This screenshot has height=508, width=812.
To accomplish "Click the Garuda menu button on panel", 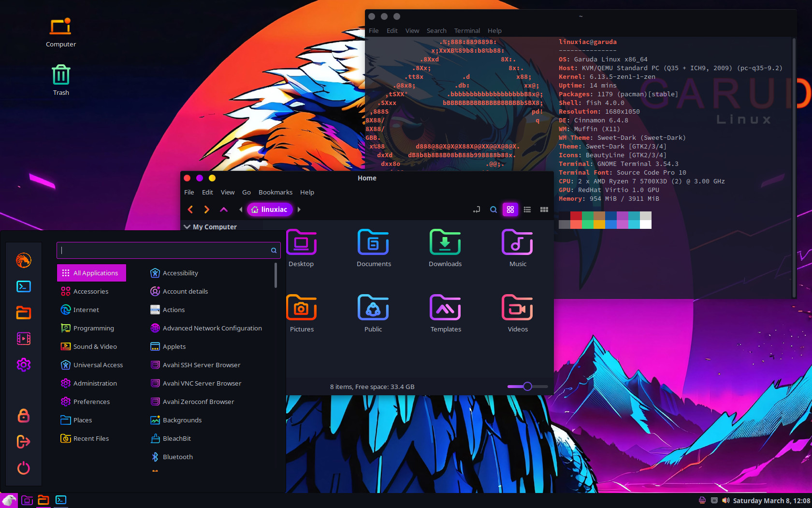I will 9,500.
